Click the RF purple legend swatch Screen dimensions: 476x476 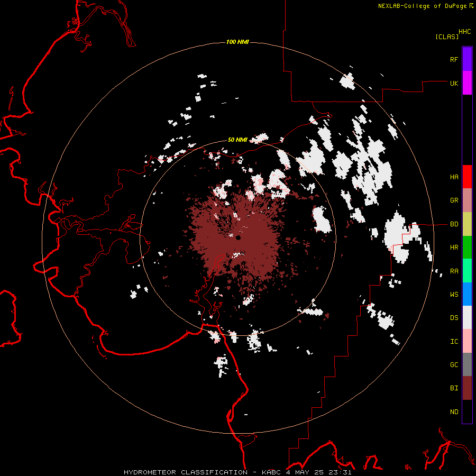tap(467, 59)
